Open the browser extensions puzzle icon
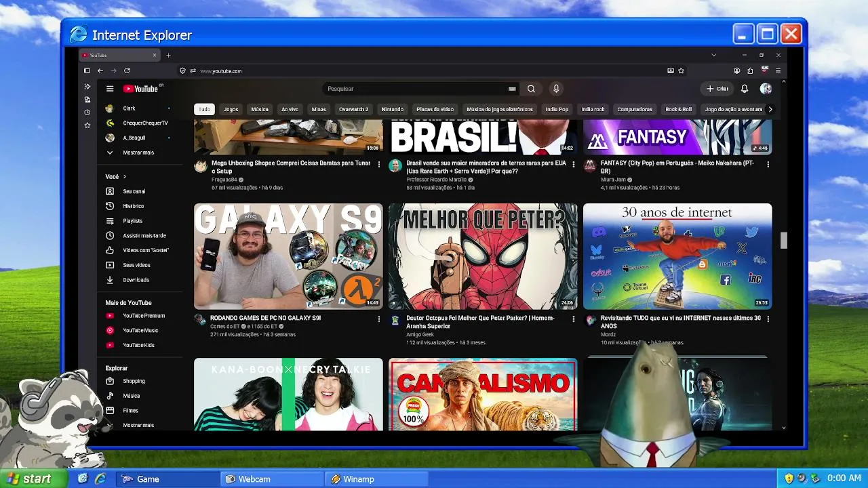Image resolution: width=868 pixels, height=488 pixels. click(750, 70)
